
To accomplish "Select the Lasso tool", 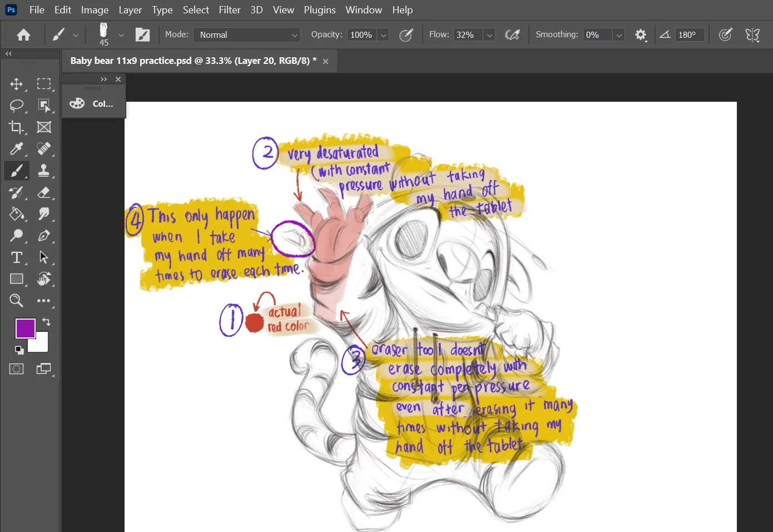I will [17, 106].
